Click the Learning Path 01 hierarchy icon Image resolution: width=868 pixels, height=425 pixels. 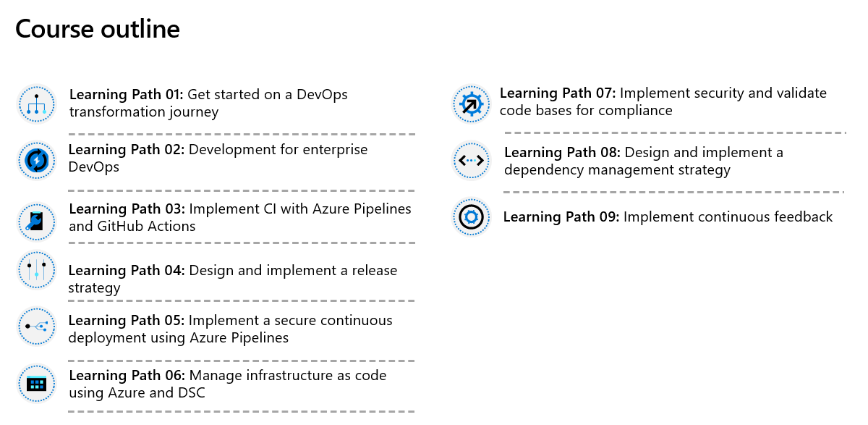[x=36, y=104]
